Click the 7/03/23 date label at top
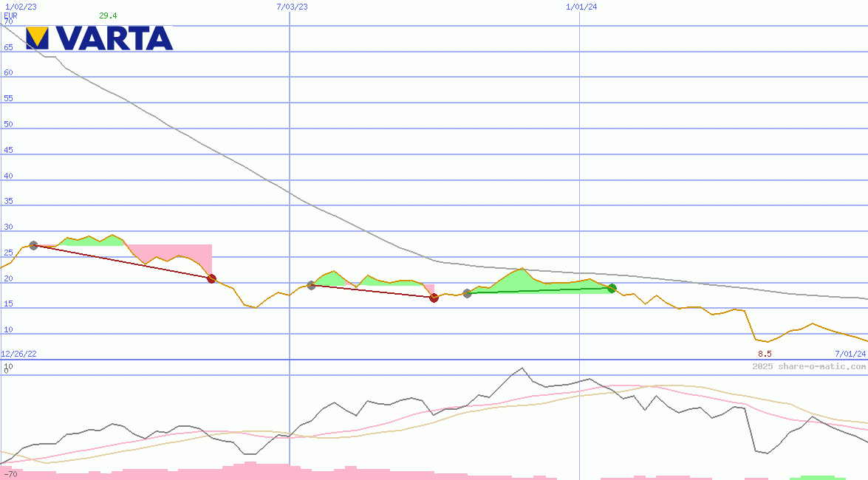The height and width of the screenshot is (480, 868). pyautogui.click(x=292, y=7)
